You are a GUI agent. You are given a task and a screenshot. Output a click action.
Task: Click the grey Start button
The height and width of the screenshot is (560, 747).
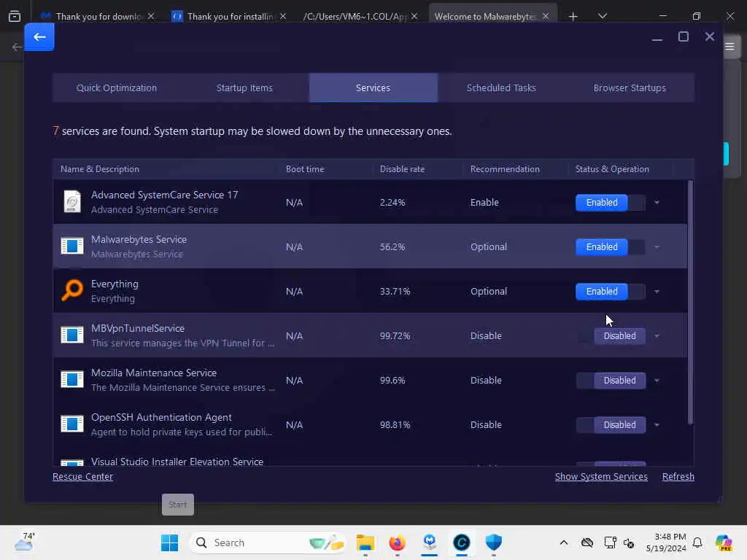click(x=178, y=505)
